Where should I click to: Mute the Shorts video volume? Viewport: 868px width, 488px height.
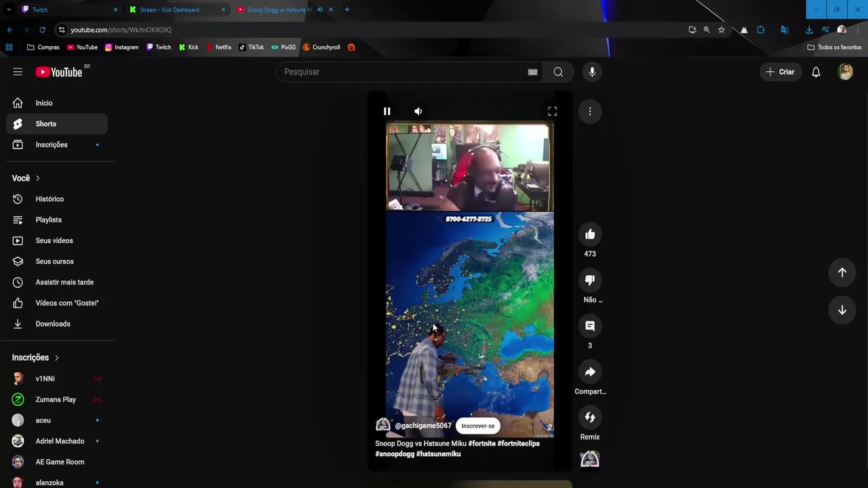pyautogui.click(x=418, y=111)
